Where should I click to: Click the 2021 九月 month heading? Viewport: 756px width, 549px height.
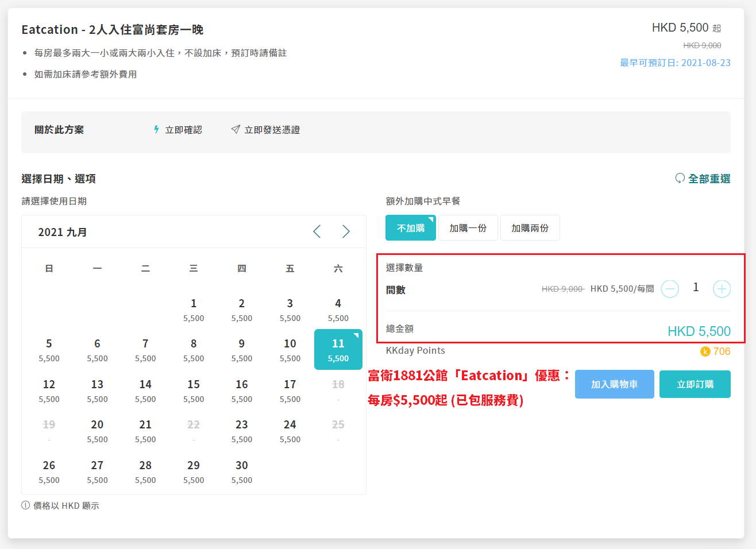click(x=63, y=232)
